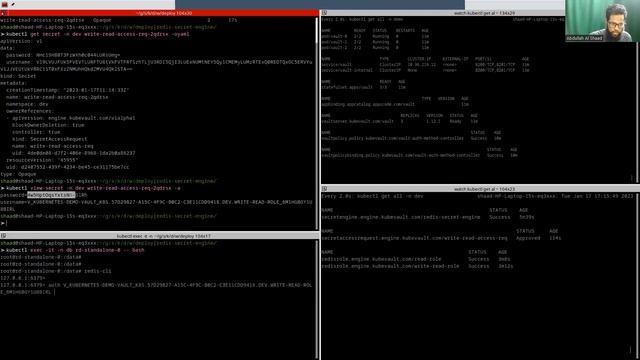Click the 'kubectl get secret -n dev' command line
The image size is (640, 360).
coord(95,34)
